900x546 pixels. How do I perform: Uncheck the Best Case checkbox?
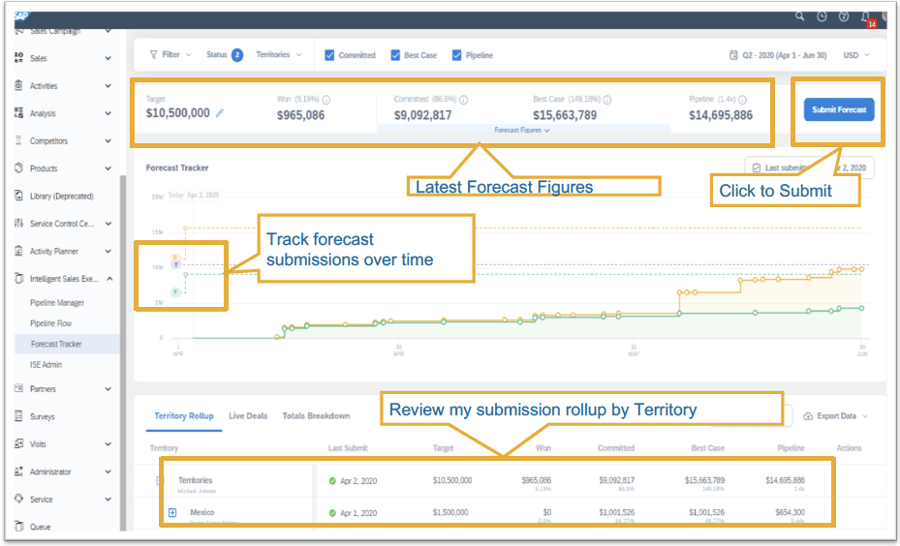click(x=395, y=55)
